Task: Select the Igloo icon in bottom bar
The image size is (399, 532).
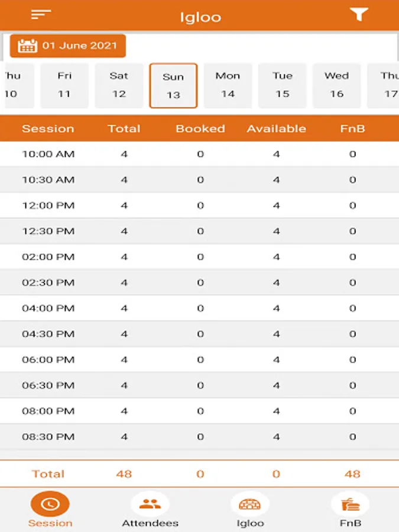Action: 250,504
